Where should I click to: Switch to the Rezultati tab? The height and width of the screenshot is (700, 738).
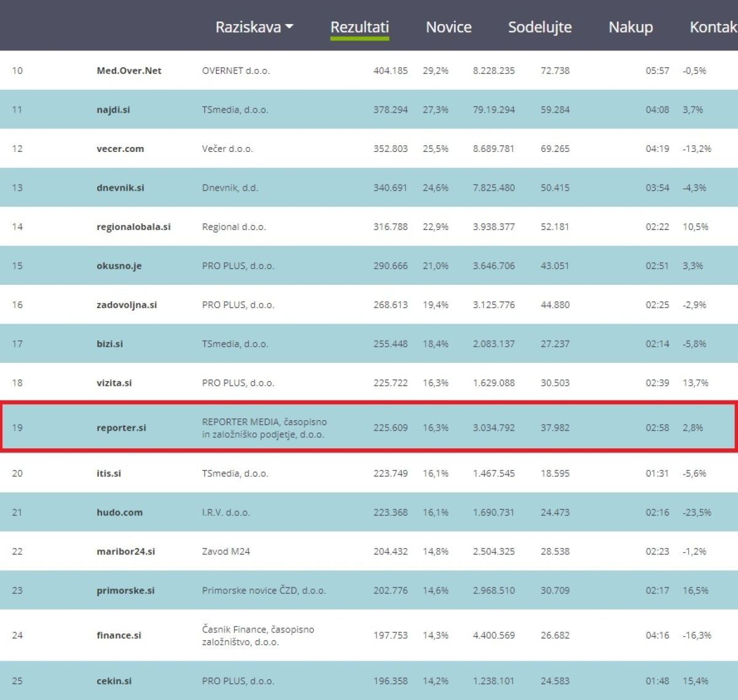click(359, 27)
